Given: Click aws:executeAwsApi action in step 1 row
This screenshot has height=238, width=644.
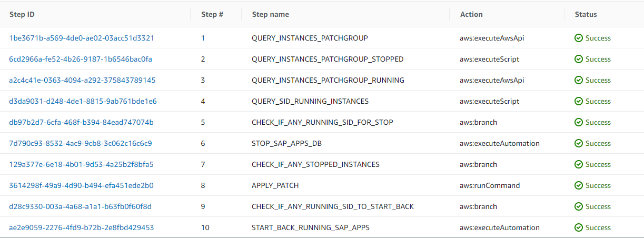Looking at the screenshot, I should (492, 38).
